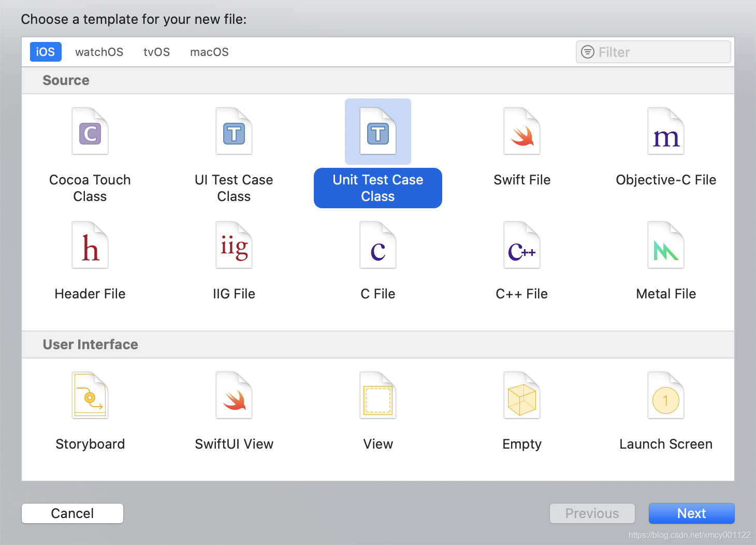This screenshot has width=756, height=545.
Task: Select the Cocoa Touch Class template icon
Action: coord(90,131)
